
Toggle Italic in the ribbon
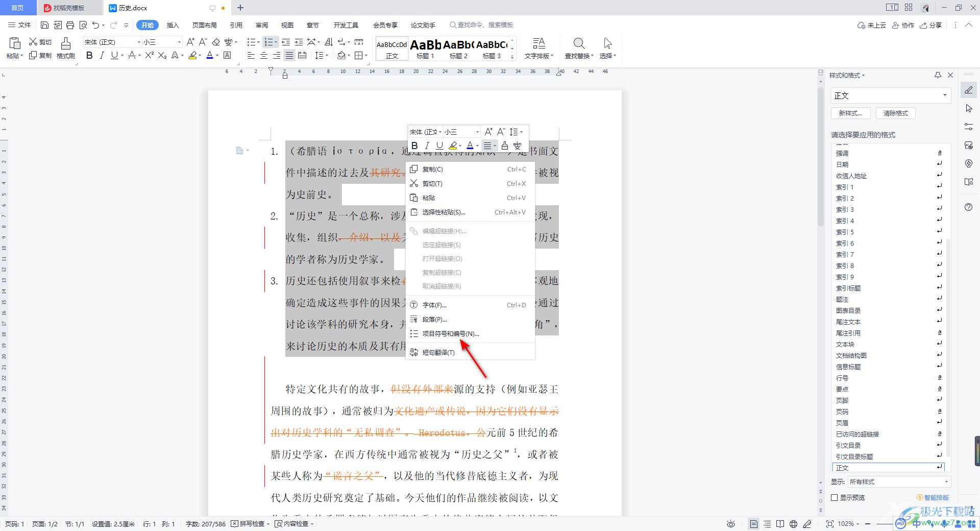coord(102,55)
